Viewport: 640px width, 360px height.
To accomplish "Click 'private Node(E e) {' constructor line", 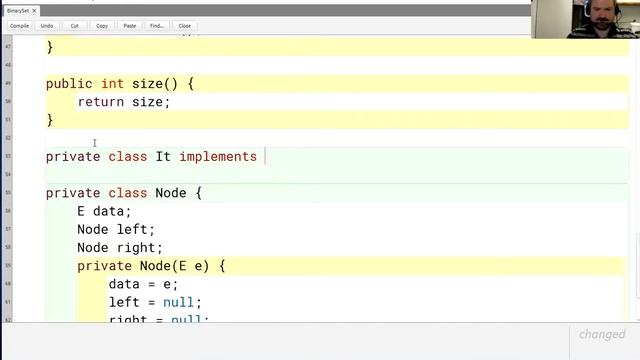I will click(151, 266).
